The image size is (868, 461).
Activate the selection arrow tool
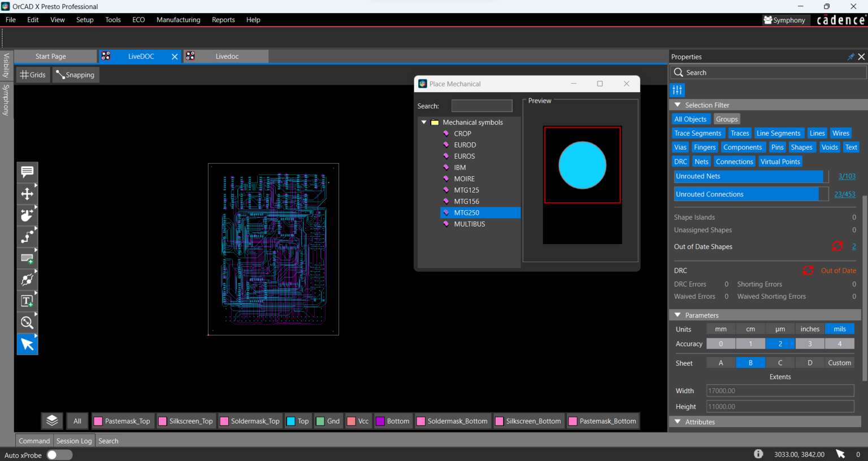tap(27, 344)
